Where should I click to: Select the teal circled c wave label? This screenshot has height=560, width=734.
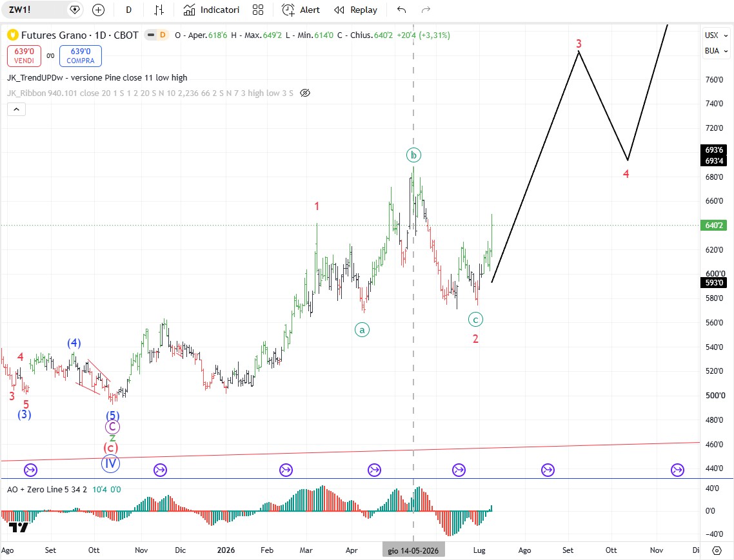(x=475, y=320)
